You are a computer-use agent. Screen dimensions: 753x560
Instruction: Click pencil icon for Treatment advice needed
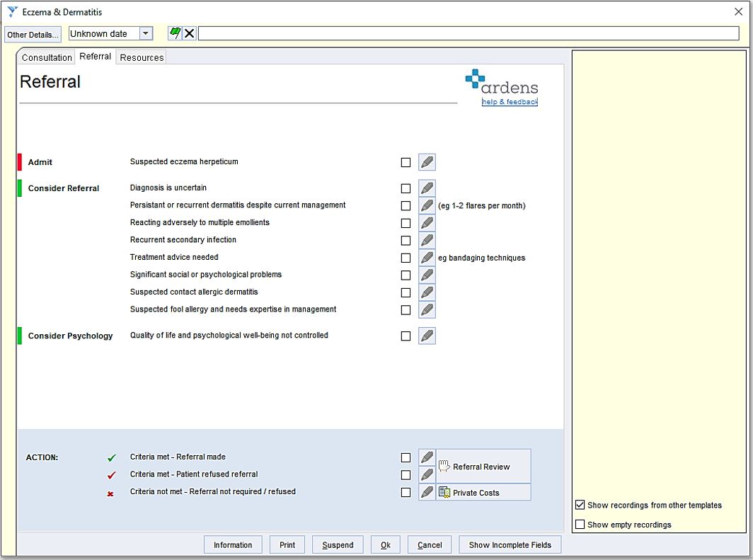(x=427, y=258)
